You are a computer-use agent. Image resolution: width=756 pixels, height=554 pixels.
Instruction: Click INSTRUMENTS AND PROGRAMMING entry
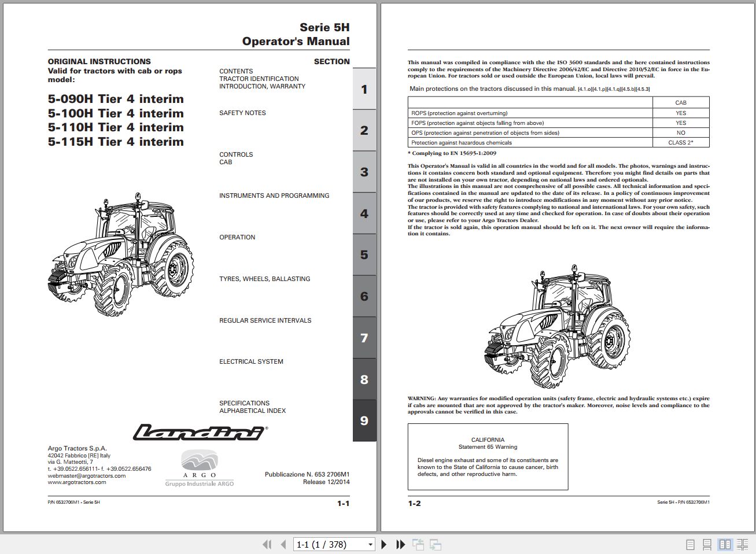point(274,195)
